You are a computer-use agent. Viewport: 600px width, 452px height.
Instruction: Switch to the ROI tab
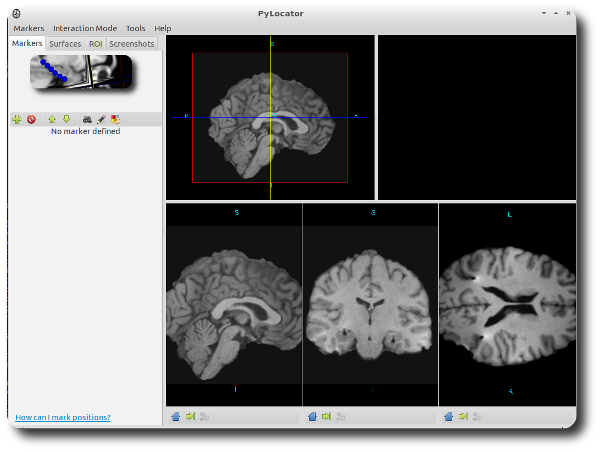[x=95, y=44]
